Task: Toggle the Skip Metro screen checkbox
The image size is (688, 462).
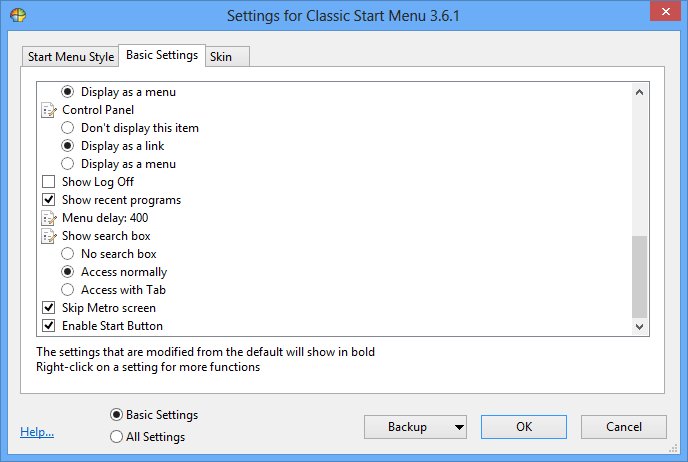Action: point(48,308)
